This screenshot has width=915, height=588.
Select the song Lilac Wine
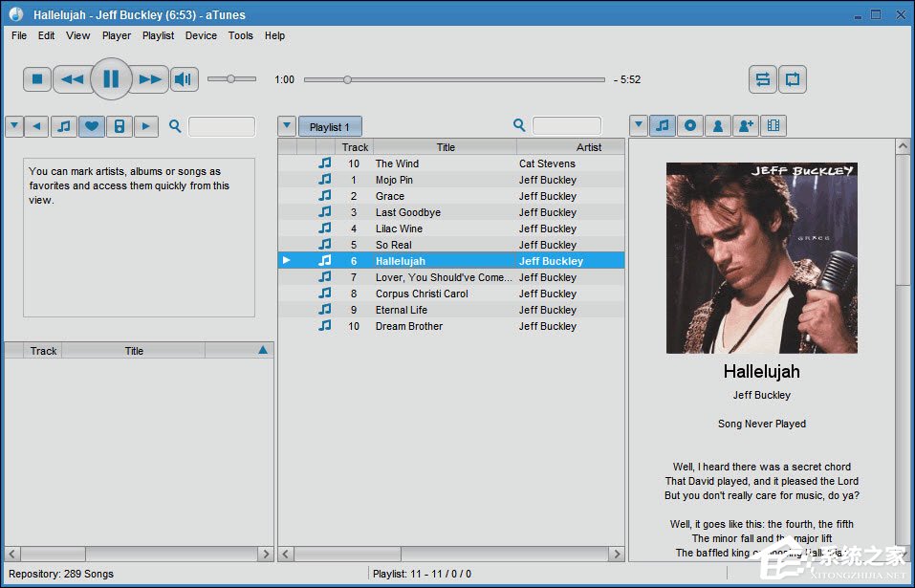click(x=399, y=229)
